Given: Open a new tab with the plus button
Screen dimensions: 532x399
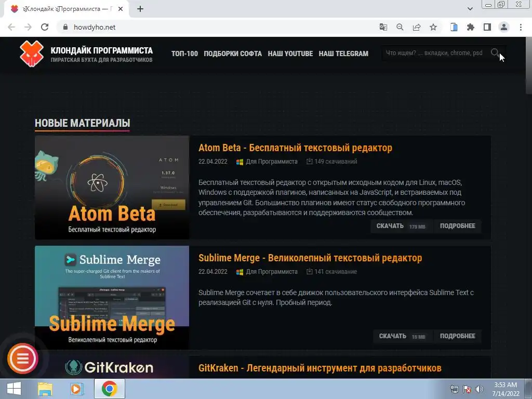Looking at the screenshot, I should tap(140, 9).
